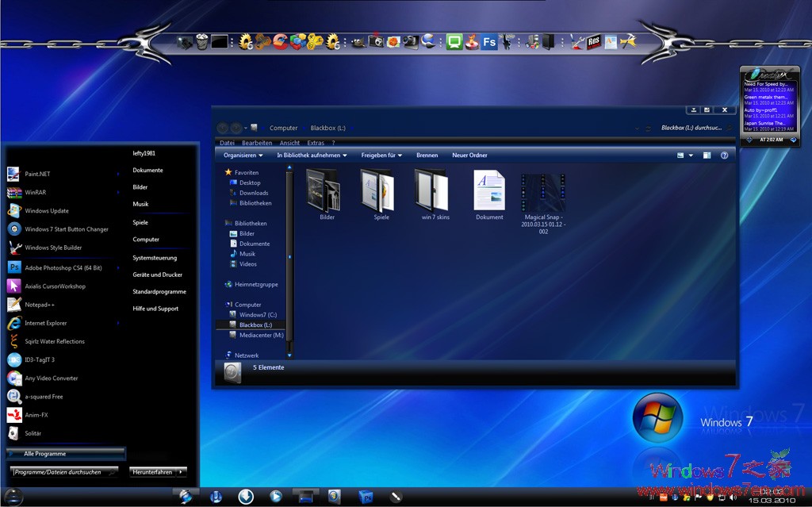
Task: Open the Ansicht menu in Explorer
Action: pos(290,143)
